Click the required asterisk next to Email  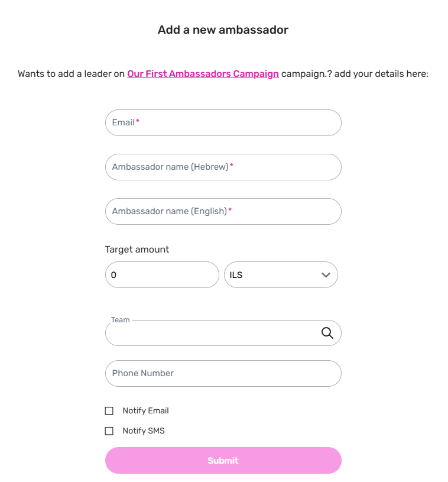[138, 121]
